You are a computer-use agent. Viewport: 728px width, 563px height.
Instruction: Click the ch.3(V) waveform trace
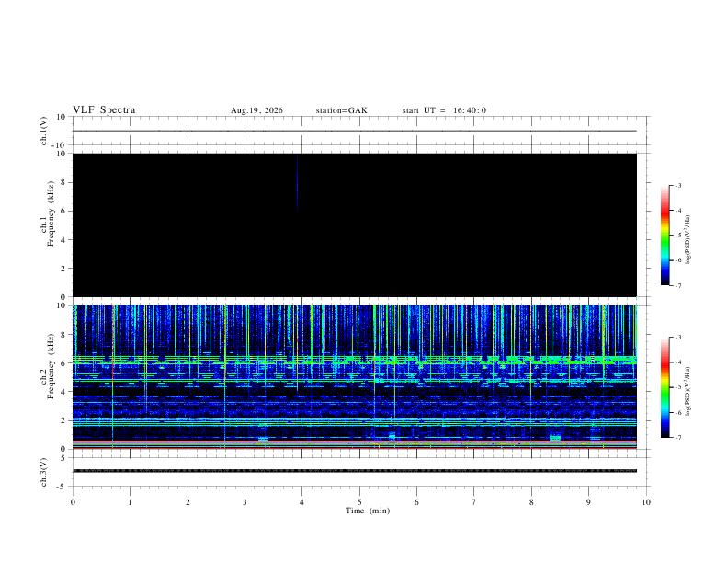pos(355,471)
